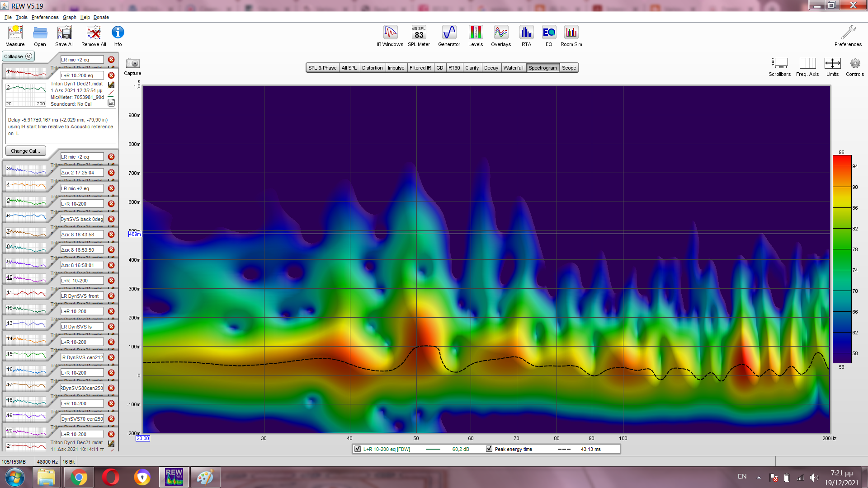
Task: Open the Info panel icon
Action: click(118, 36)
